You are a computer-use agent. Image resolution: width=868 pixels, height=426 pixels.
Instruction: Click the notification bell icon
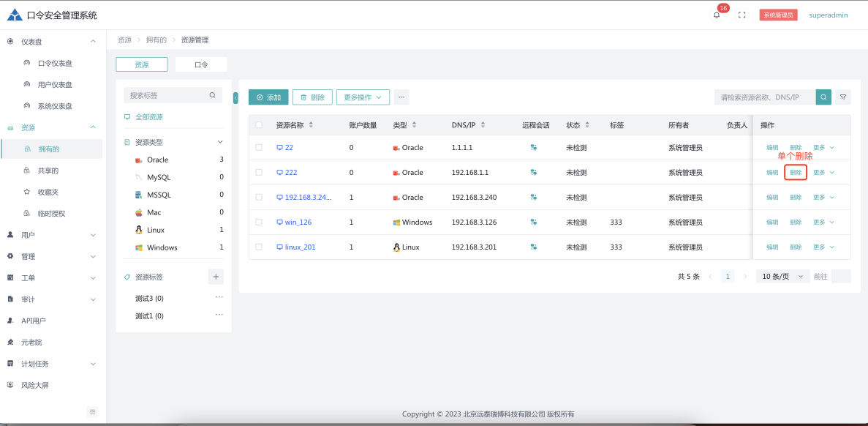(717, 15)
